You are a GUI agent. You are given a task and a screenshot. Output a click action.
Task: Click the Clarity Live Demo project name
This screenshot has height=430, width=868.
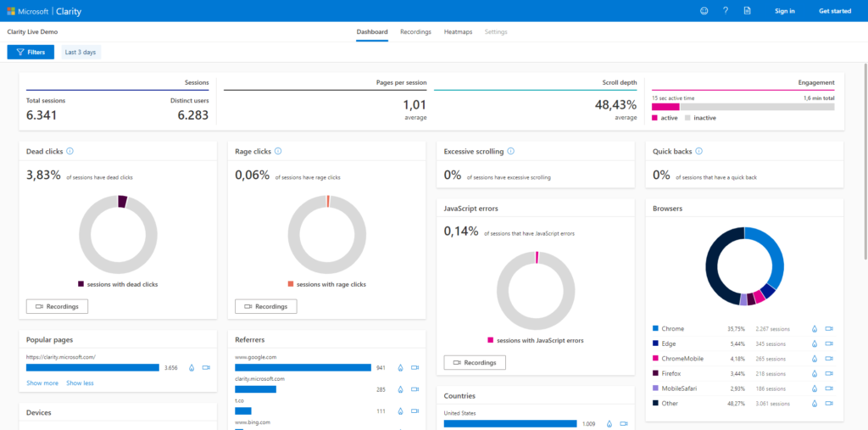32,32
